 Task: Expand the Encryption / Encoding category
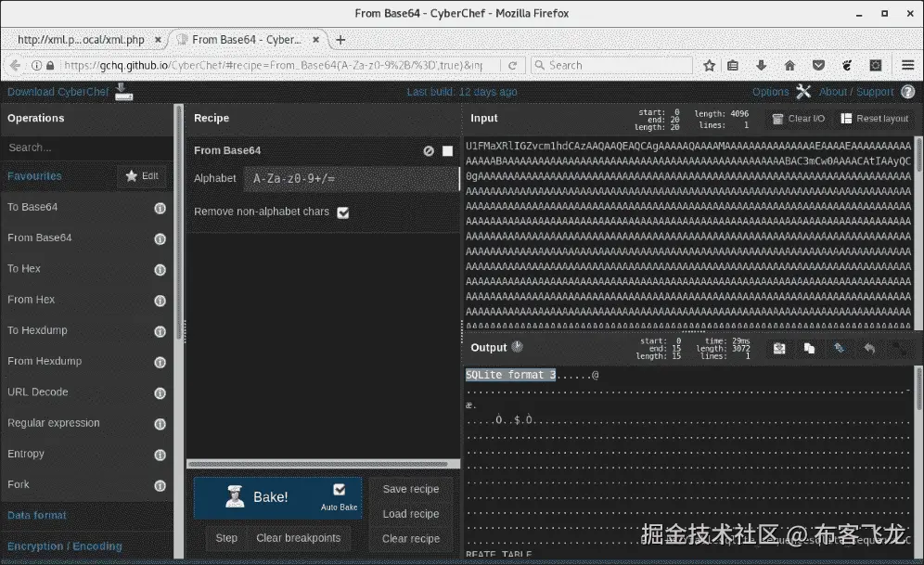click(x=64, y=546)
